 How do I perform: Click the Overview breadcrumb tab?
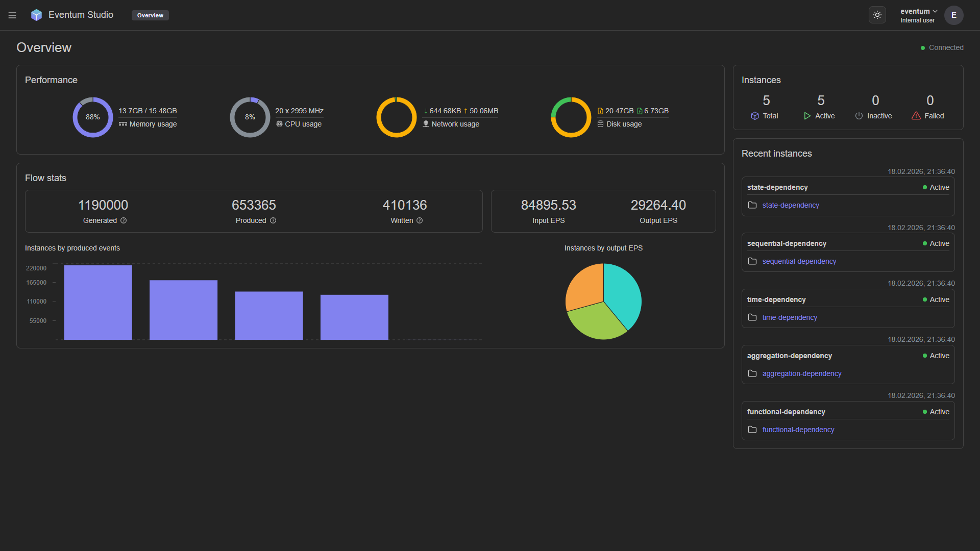point(150,15)
